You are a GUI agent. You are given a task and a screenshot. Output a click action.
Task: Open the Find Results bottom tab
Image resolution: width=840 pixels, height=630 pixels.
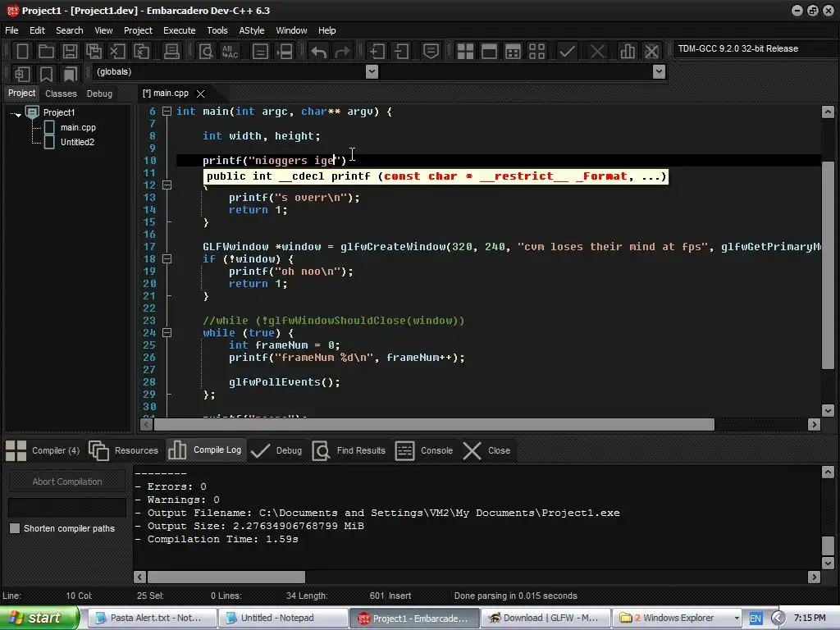[349, 450]
